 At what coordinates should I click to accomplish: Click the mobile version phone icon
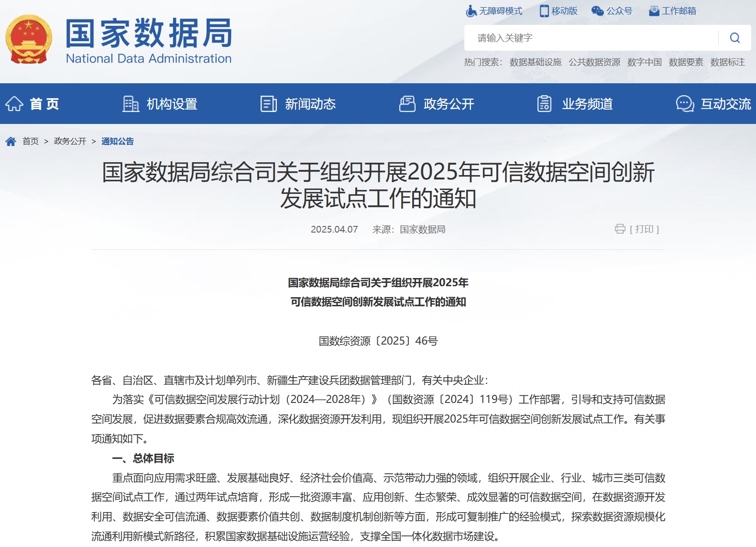(544, 11)
